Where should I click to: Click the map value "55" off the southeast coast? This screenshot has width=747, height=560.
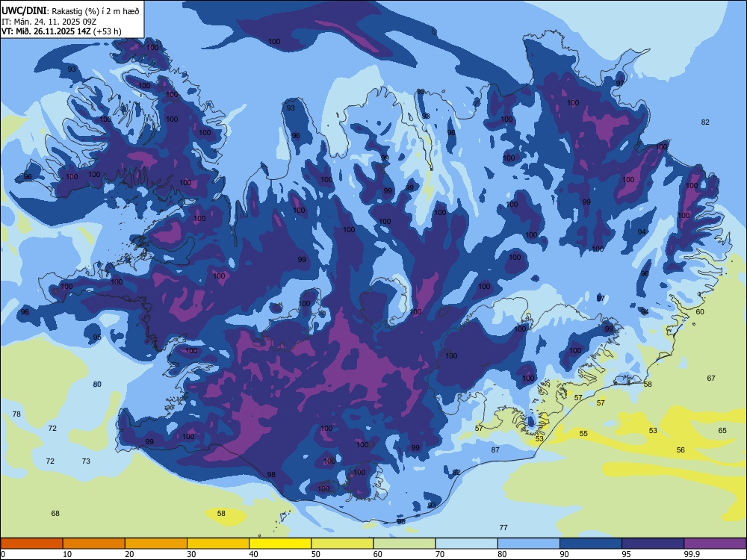point(583,434)
